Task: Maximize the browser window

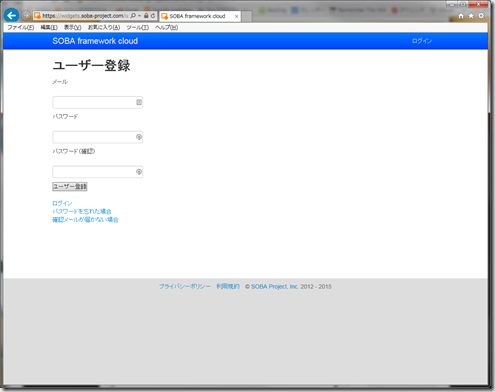Action: click(463, 4)
